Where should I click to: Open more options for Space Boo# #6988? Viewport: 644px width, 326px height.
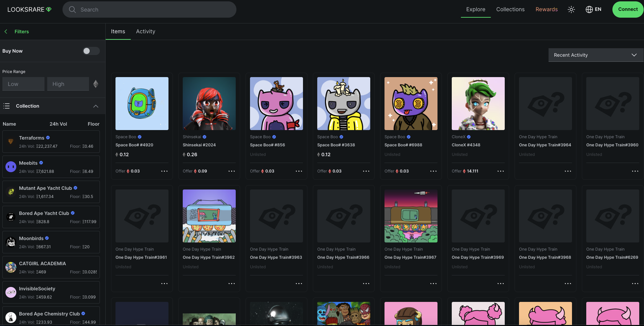coord(433,171)
